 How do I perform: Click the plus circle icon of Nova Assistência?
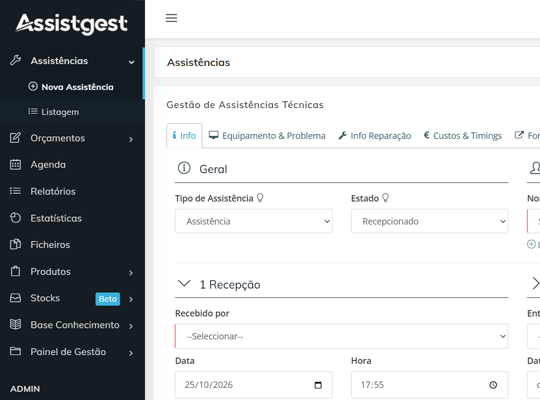coord(33,86)
